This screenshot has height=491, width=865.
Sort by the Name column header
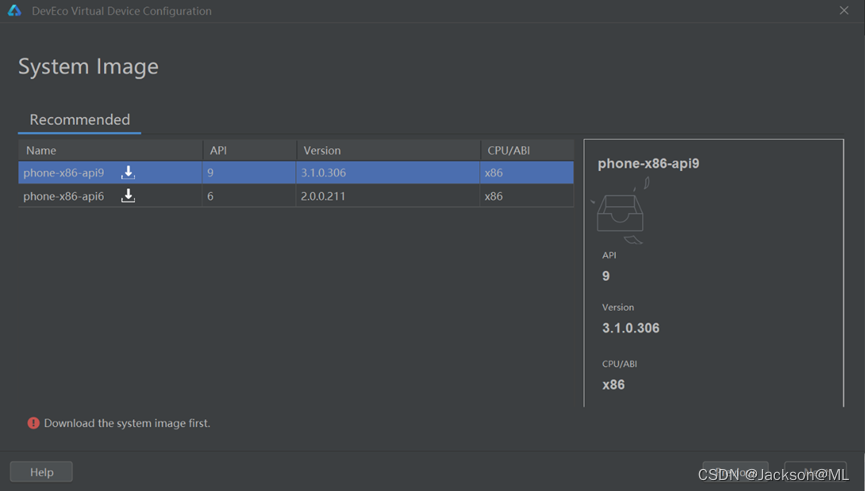pos(110,150)
